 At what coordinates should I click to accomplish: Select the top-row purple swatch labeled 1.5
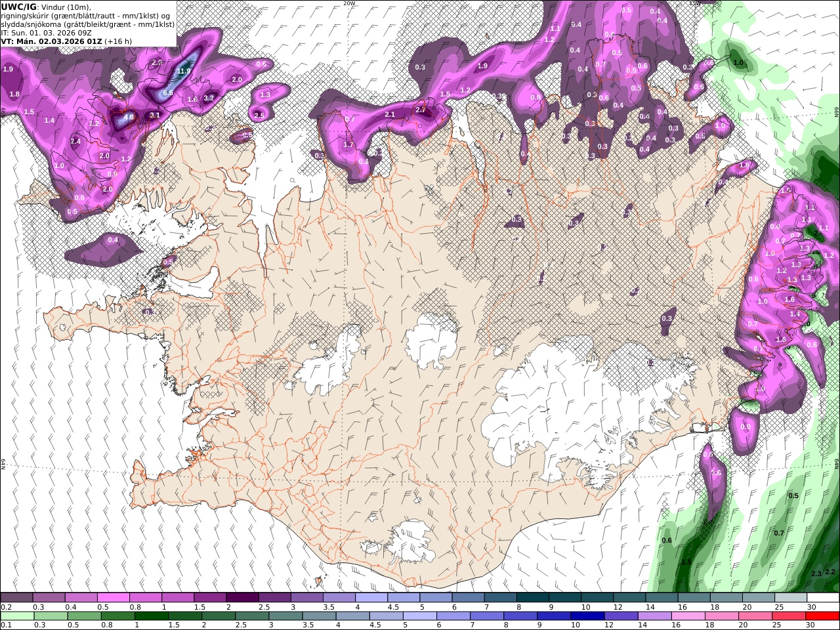[x=210, y=598]
